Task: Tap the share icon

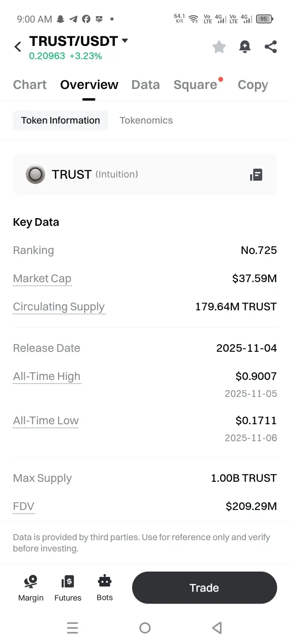Action: coord(271,47)
